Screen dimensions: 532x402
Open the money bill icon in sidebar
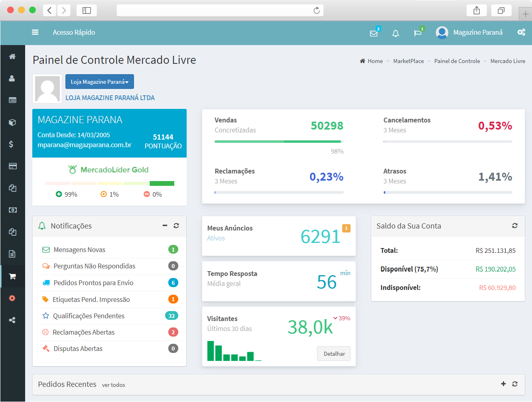coord(12,210)
